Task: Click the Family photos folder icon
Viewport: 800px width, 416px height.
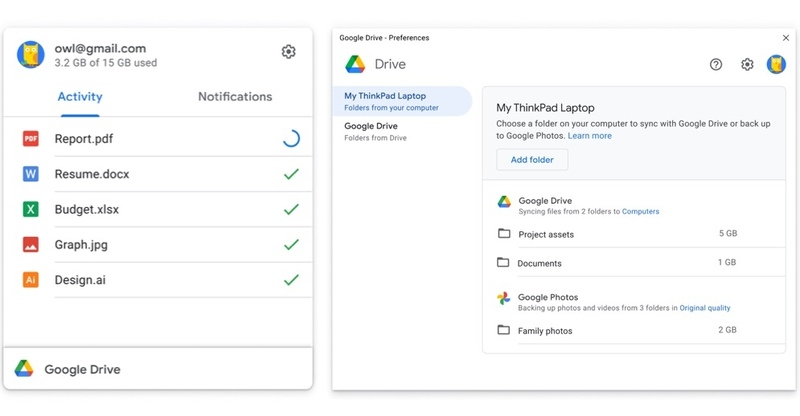Action: click(504, 330)
